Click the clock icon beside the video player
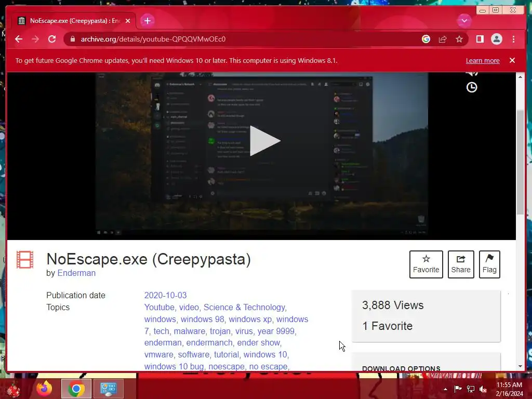532x399 pixels. (x=472, y=87)
